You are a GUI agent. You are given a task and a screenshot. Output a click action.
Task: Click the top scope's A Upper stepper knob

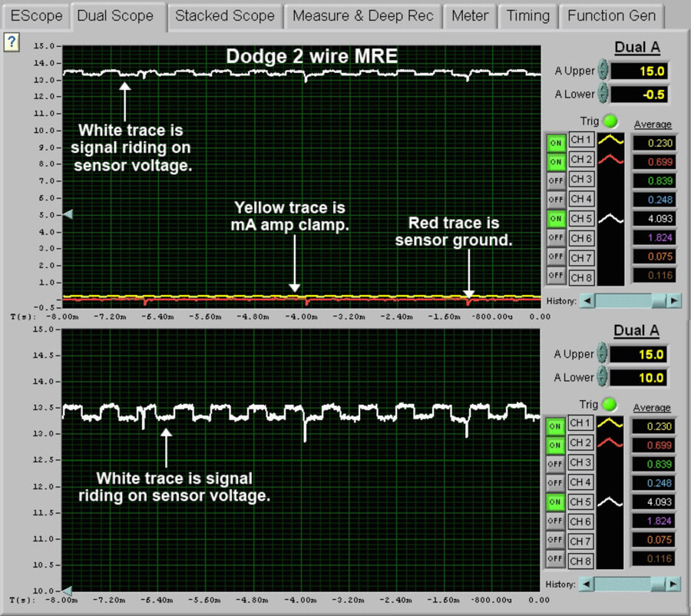pos(603,70)
